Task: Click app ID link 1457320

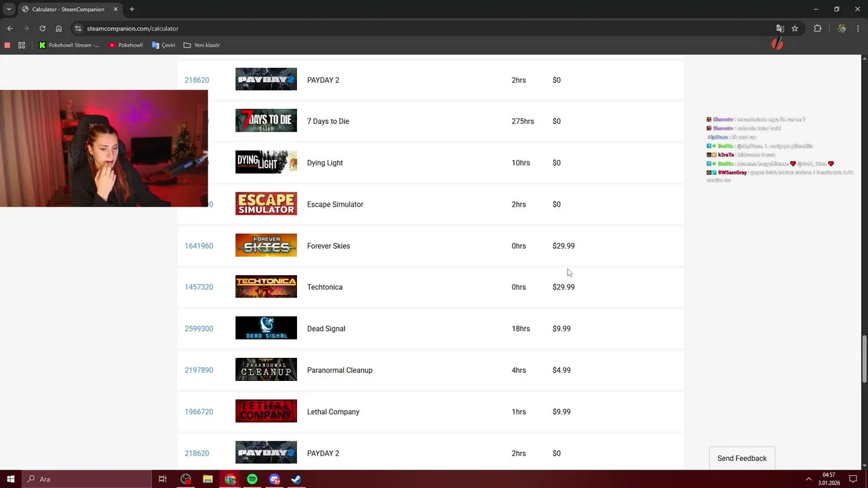Action: point(199,287)
